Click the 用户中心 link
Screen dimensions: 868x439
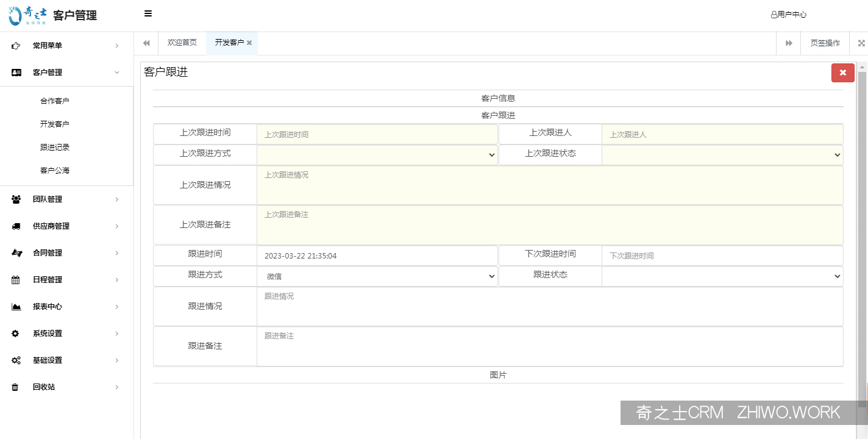(x=788, y=13)
